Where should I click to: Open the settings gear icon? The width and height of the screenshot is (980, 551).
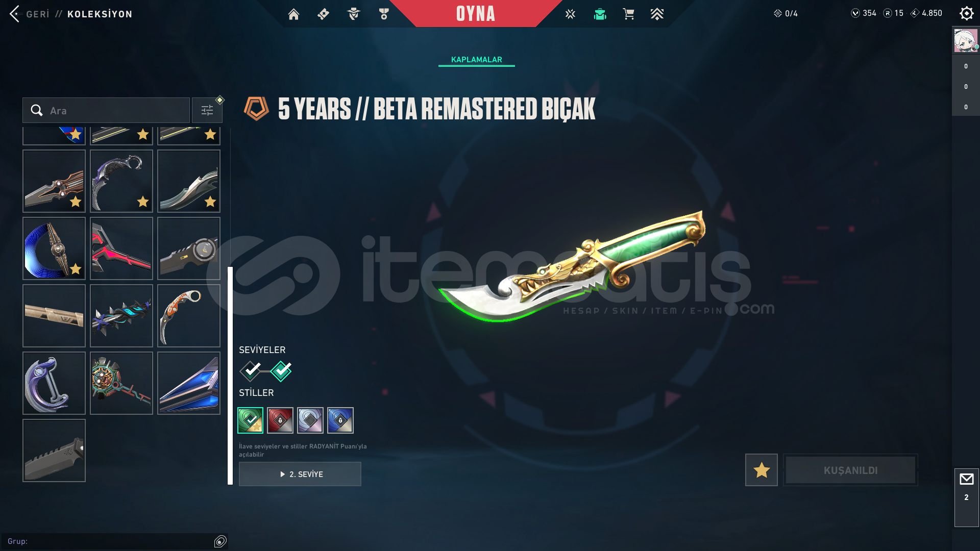pos(966,13)
